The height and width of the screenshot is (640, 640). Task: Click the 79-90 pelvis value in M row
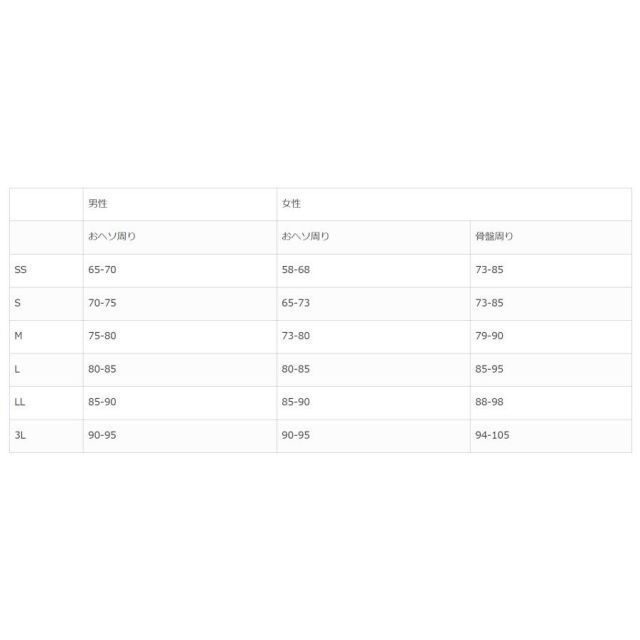[x=490, y=336]
